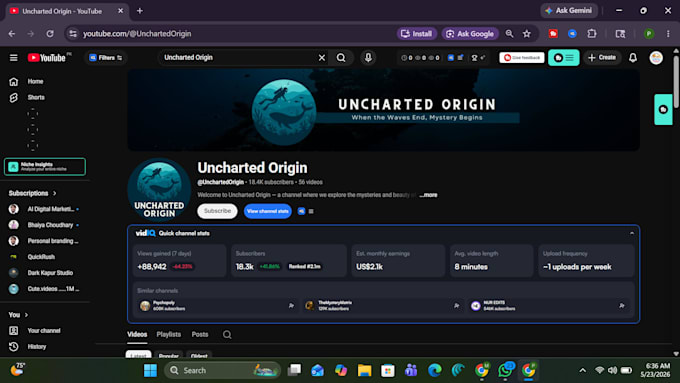Screen dimensions: 680x383
Task: Expand the You section chevron
Action: click(26, 315)
